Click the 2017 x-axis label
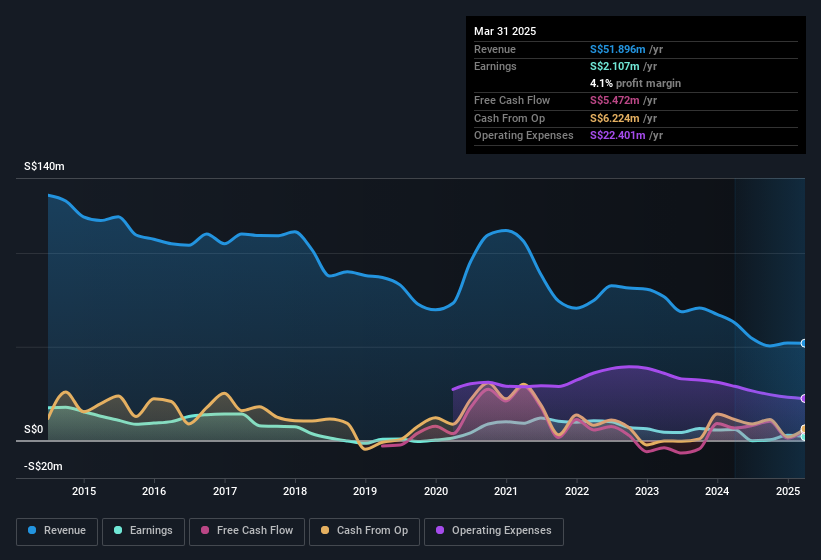Image resolution: width=821 pixels, height=560 pixels. tap(225, 491)
